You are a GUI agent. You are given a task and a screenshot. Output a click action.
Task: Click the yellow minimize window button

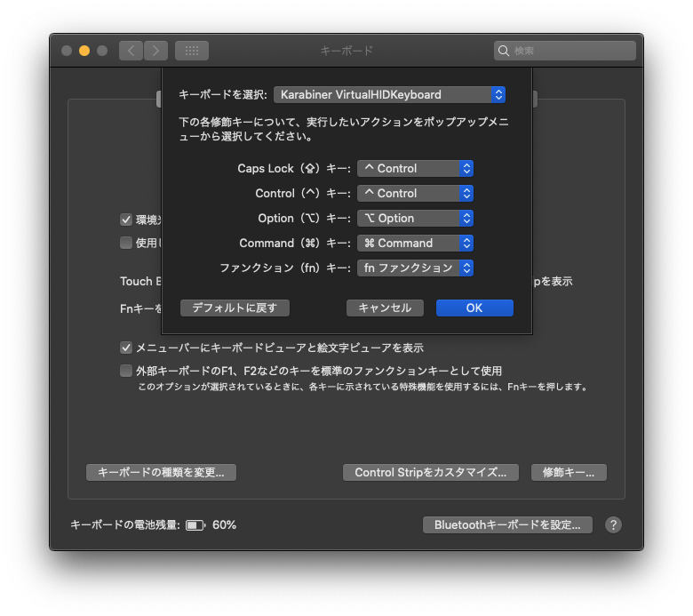[x=84, y=51]
